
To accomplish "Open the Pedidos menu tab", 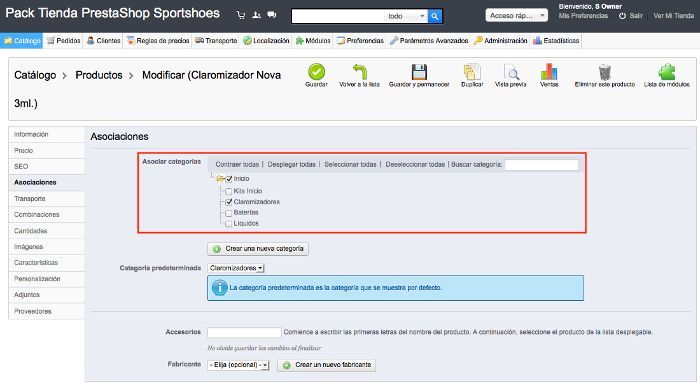I will (x=63, y=41).
